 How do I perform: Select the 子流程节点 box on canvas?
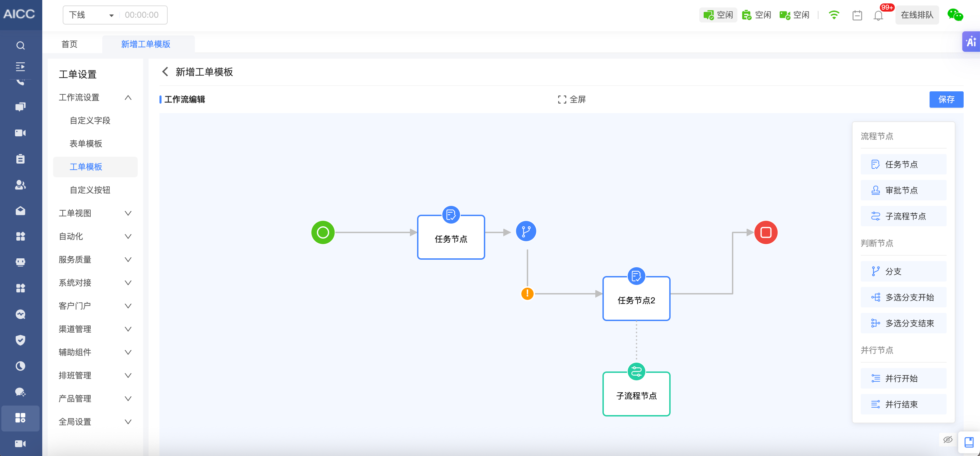pyautogui.click(x=636, y=395)
